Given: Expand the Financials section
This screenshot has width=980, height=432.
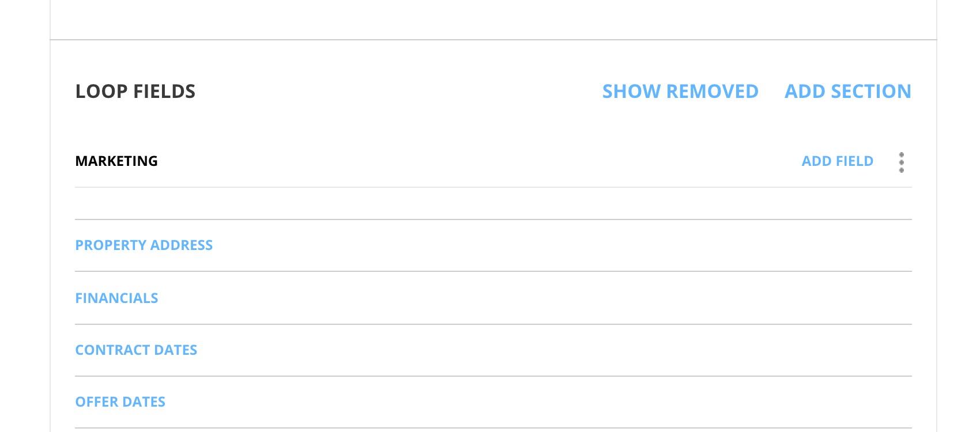Looking at the screenshot, I should pyautogui.click(x=116, y=298).
